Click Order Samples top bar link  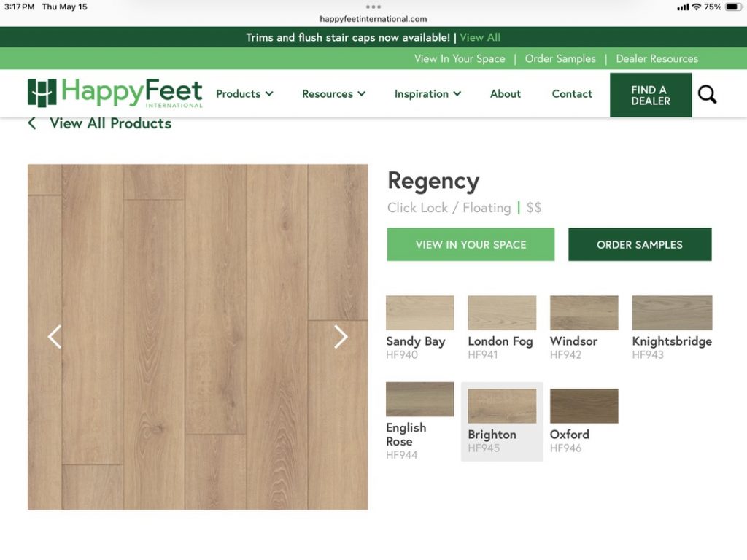coord(560,58)
